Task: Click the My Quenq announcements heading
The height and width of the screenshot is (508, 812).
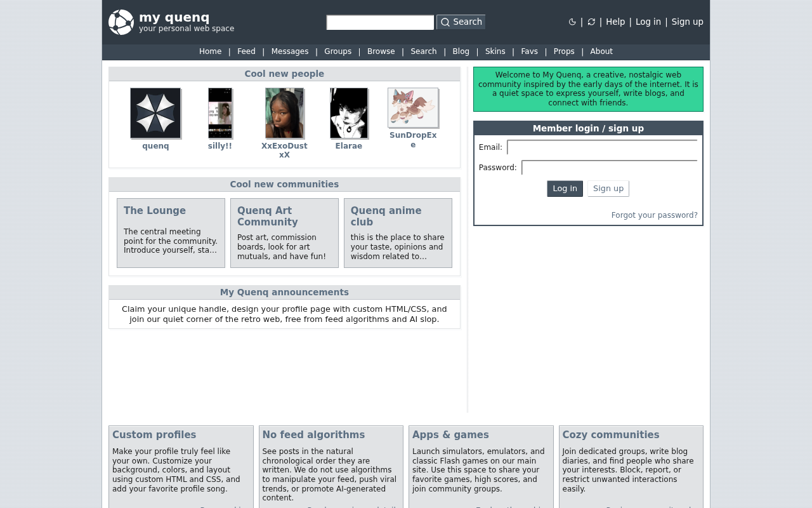Action: pyautogui.click(x=284, y=292)
